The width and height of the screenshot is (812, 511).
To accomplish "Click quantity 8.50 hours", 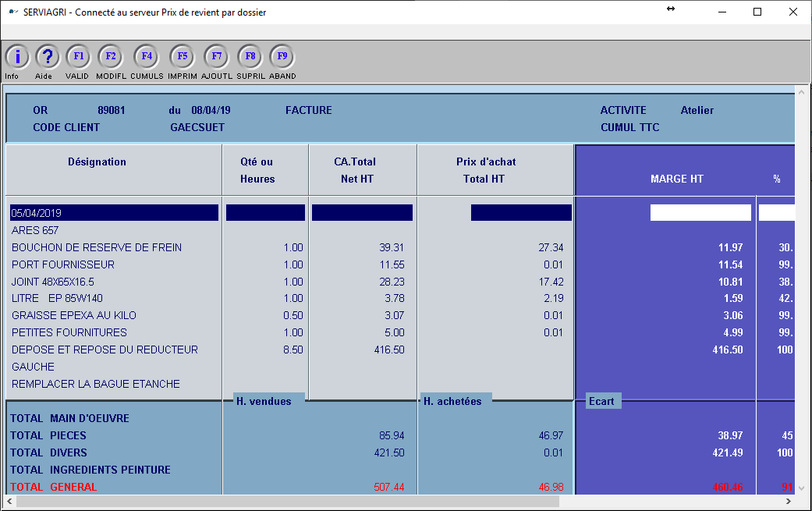I will [x=293, y=350].
